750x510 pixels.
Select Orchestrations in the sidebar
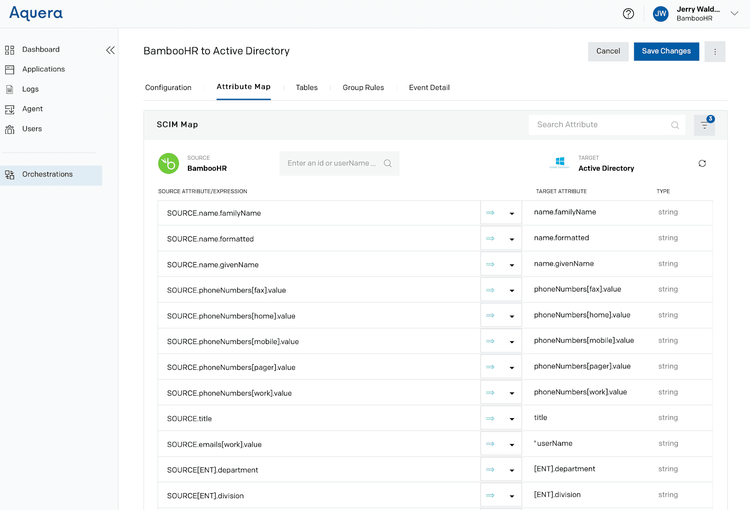51,175
